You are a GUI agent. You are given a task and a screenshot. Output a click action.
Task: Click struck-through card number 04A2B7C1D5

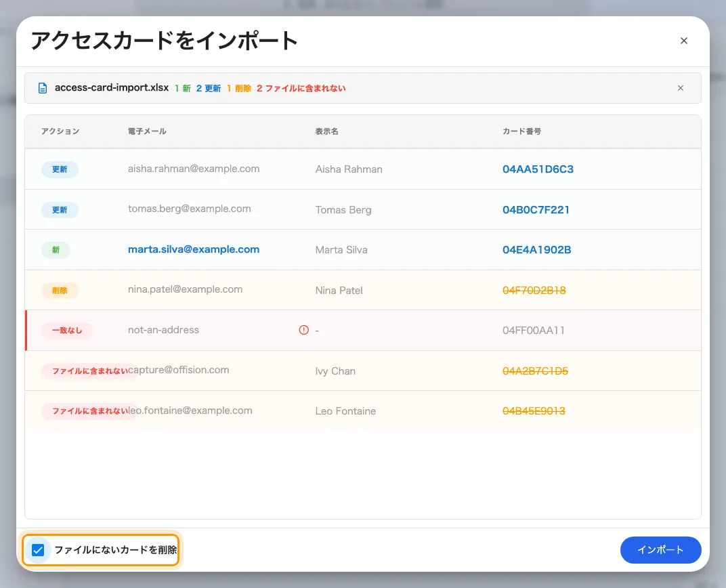[535, 371]
